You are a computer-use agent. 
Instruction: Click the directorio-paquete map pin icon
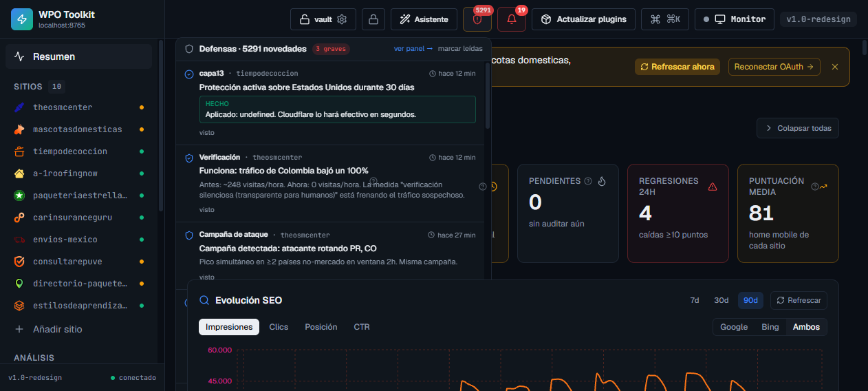click(x=19, y=284)
